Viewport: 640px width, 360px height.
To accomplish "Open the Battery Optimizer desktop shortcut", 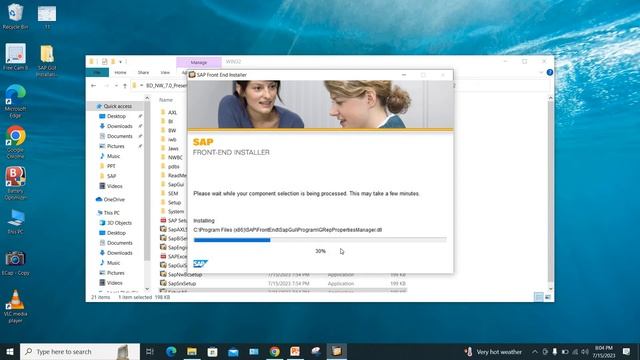I will click(x=15, y=183).
